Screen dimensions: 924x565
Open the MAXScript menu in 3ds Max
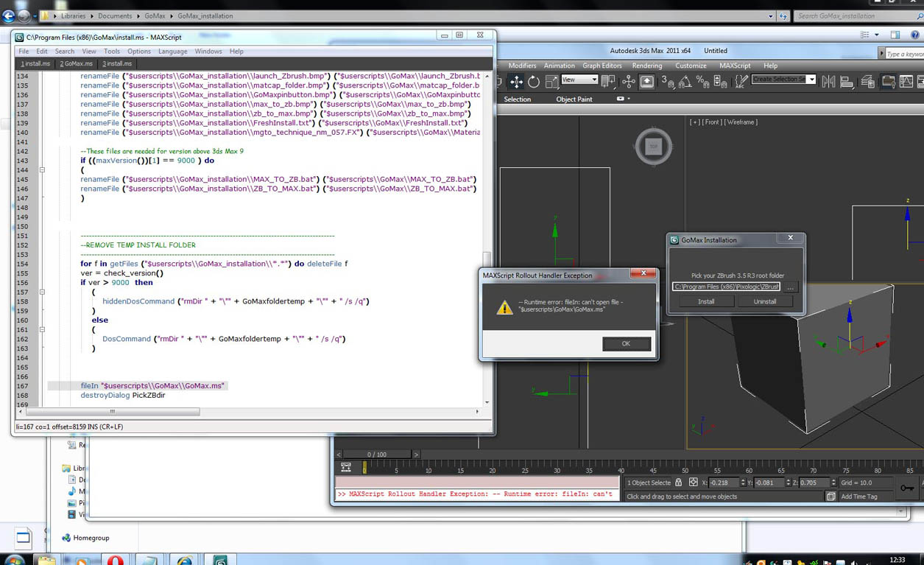click(x=734, y=66)
